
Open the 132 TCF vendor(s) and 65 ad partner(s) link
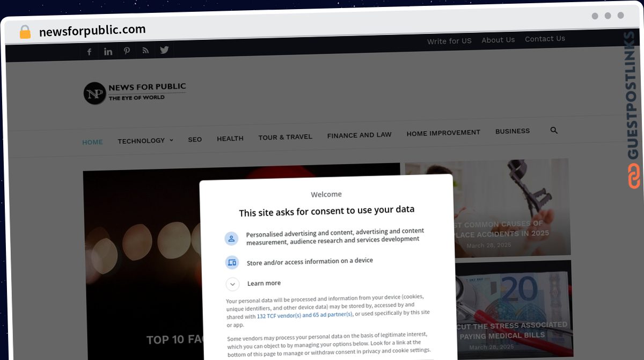pos(305,315)
